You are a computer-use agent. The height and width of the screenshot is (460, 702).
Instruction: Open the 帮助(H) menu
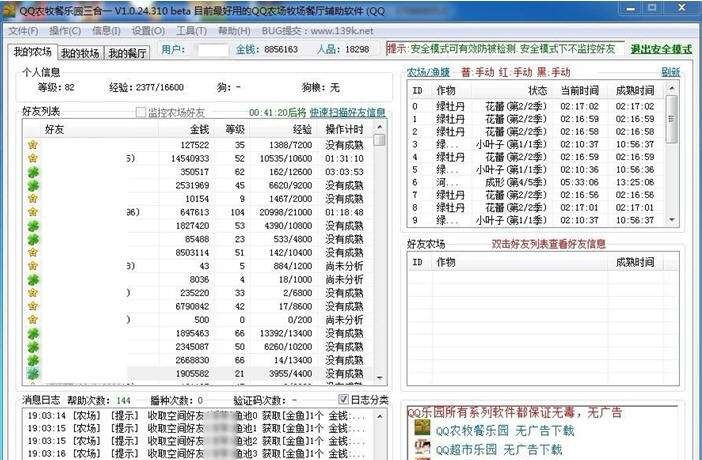[x=234, y=31]
